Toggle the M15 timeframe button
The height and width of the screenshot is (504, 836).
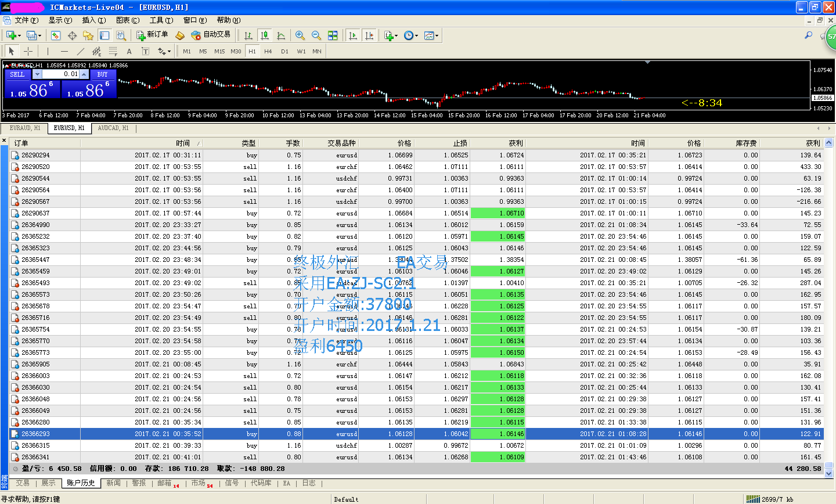219,51
